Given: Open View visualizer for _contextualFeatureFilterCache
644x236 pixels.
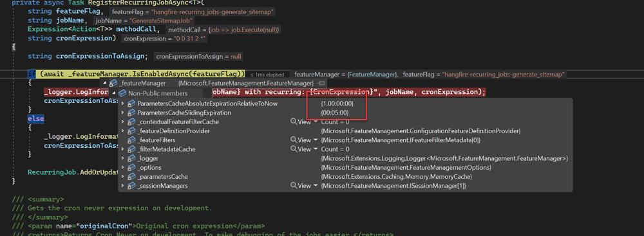Looking at the screenshot, I should click(x=301, y=122).
